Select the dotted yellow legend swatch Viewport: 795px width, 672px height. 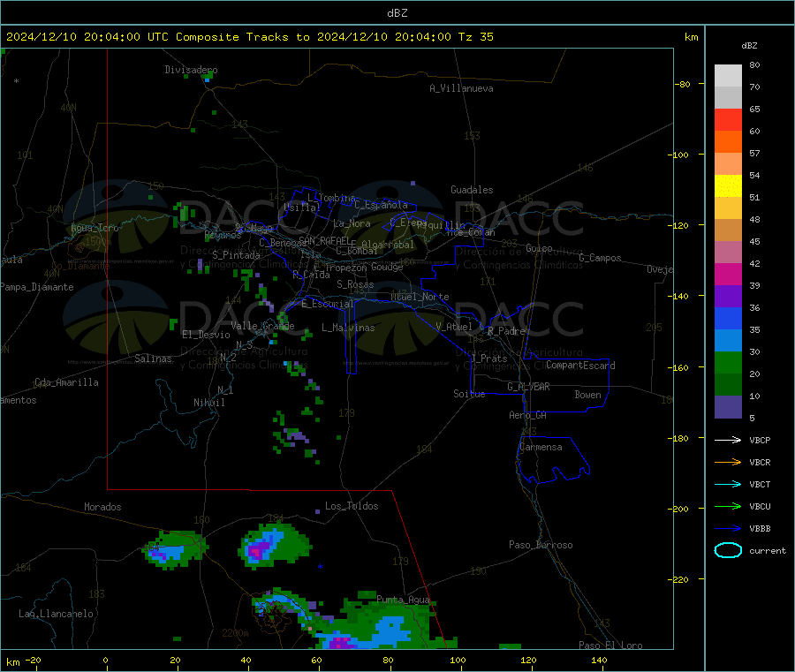728,186
